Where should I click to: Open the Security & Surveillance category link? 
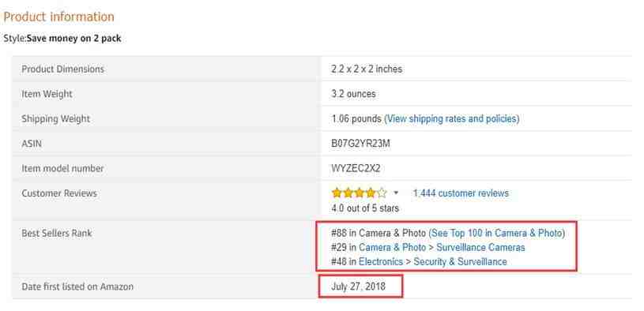460,262
